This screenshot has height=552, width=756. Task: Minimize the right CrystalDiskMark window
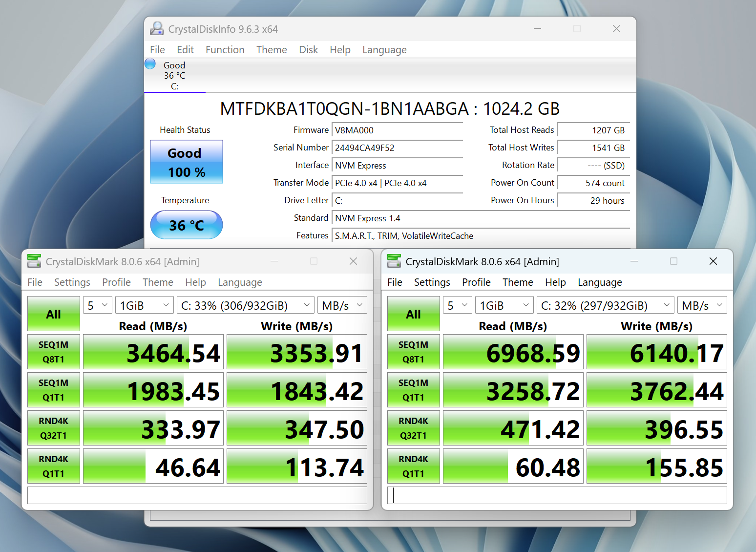coord(634,261)
